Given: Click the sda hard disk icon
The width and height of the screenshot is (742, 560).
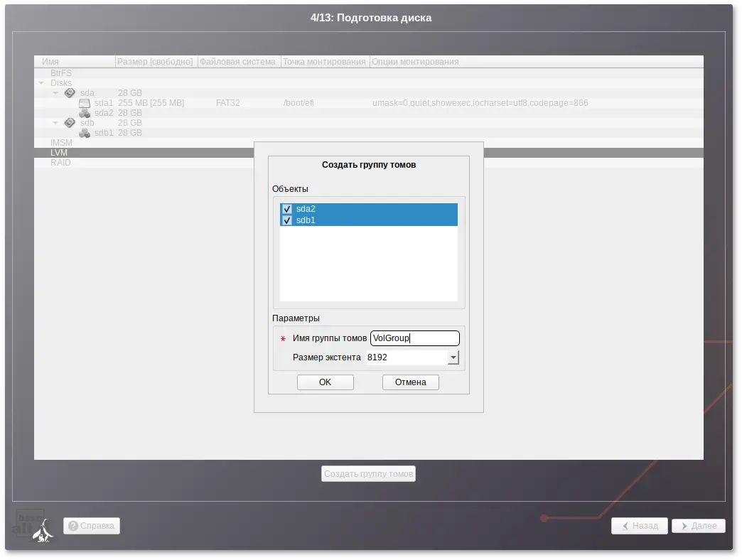Looking at the screenshot, I should click(70, 92).
